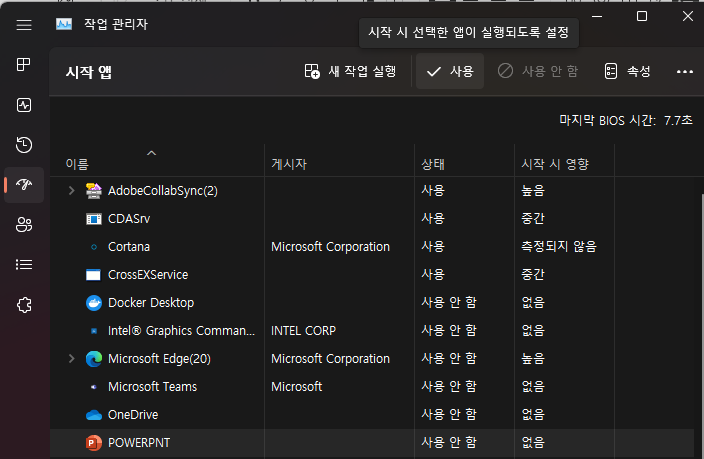Screen dimensions: 704x459
Task: Select the POWERPNT row name
Action: coord(139,442)
